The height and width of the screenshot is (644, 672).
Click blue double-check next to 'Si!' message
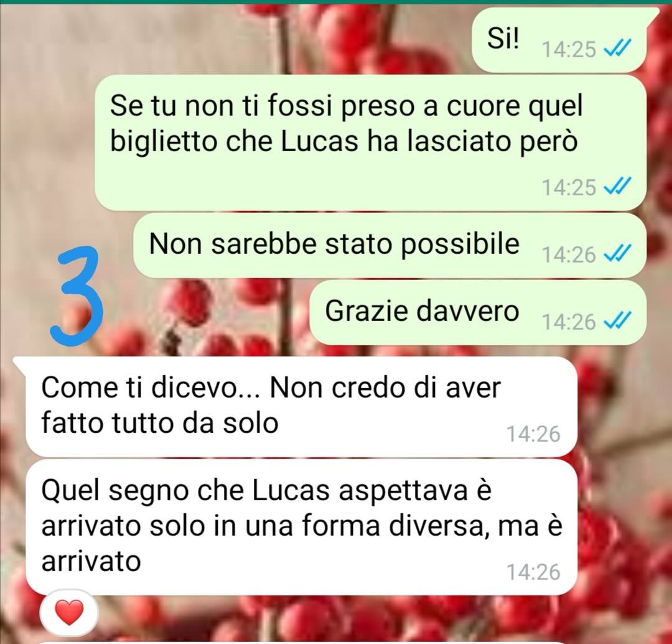(x=617, y=49)
